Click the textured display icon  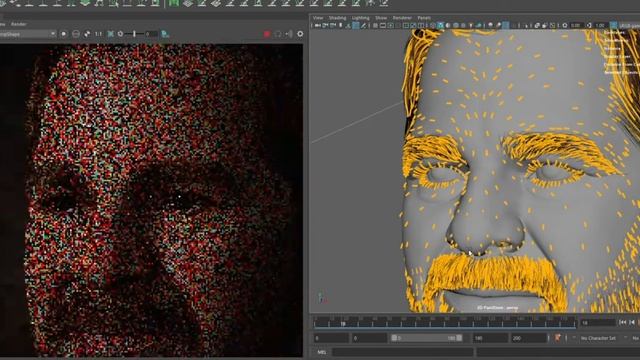pos(463,25)
